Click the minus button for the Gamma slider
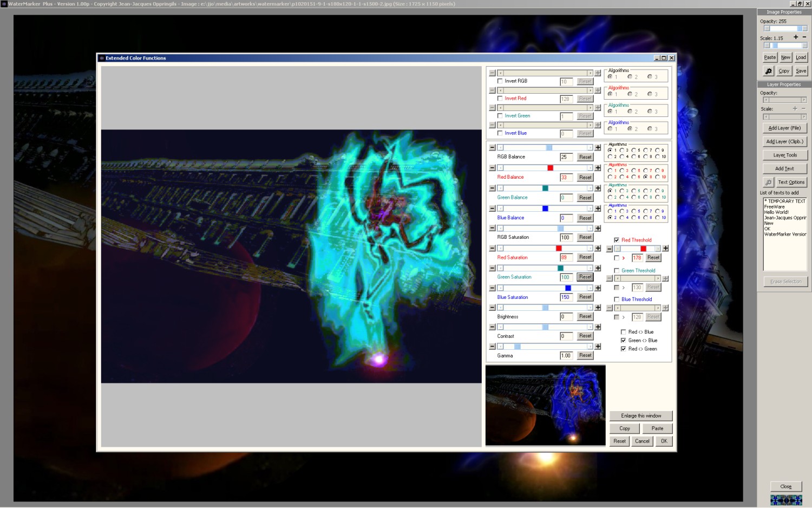 click(x=492, y=347)
